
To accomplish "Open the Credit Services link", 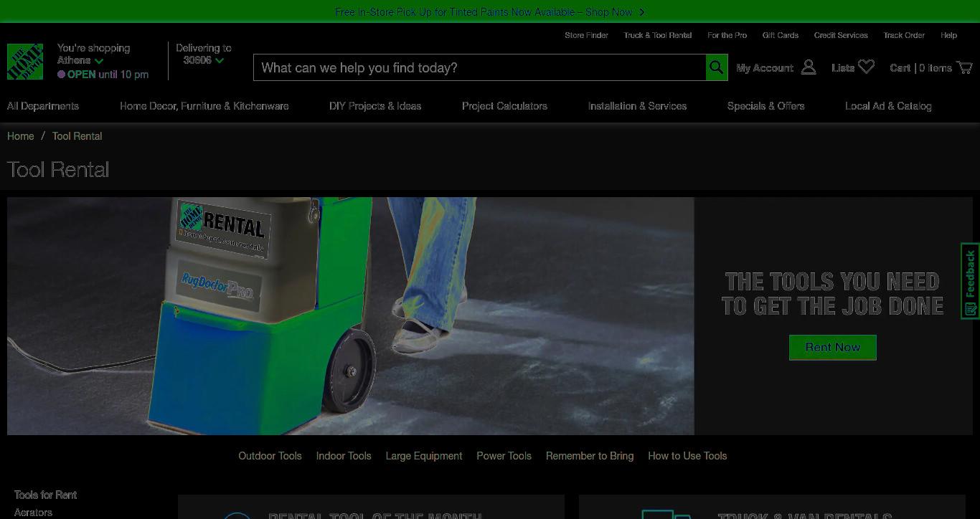I will coord(841,35).
